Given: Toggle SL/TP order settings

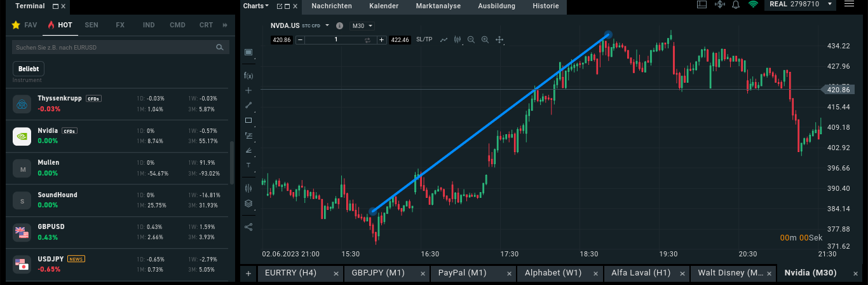Looking at the screenshot, I should click(424, 39).
